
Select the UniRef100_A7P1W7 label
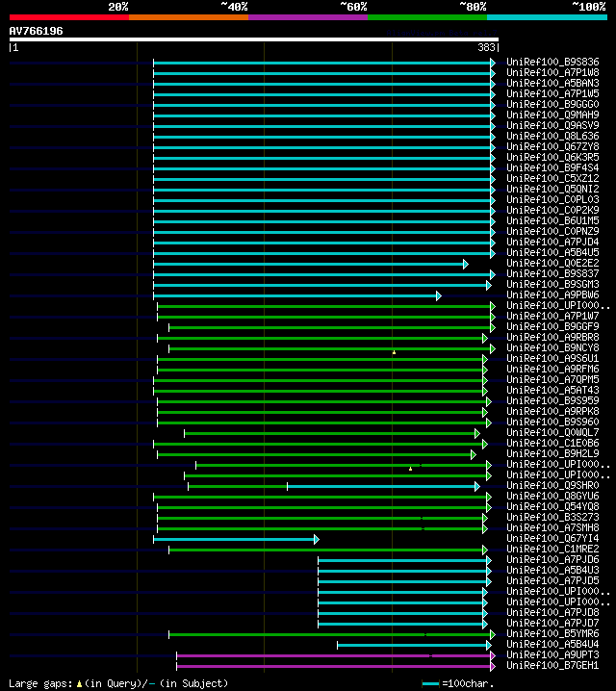pos(552,316)
